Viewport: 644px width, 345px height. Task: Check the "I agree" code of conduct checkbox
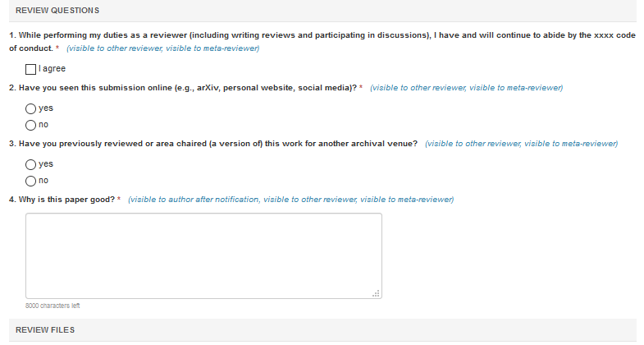click(30, 69)
